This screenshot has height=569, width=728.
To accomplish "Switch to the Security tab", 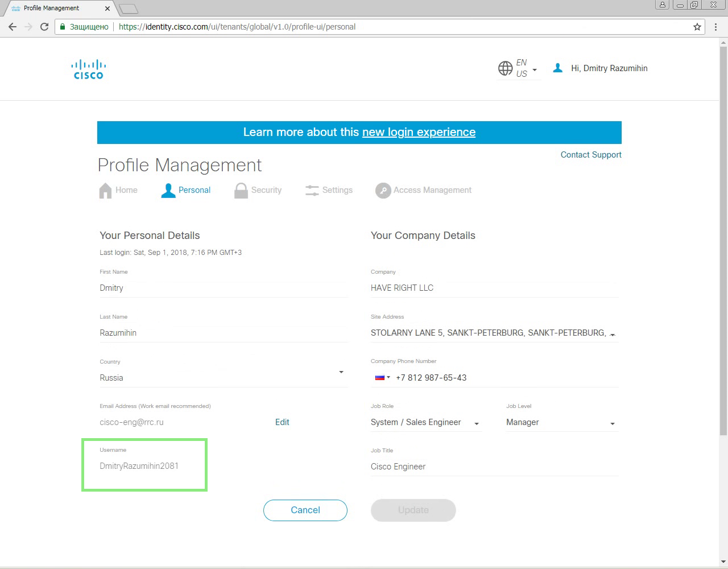I will 258,191.
